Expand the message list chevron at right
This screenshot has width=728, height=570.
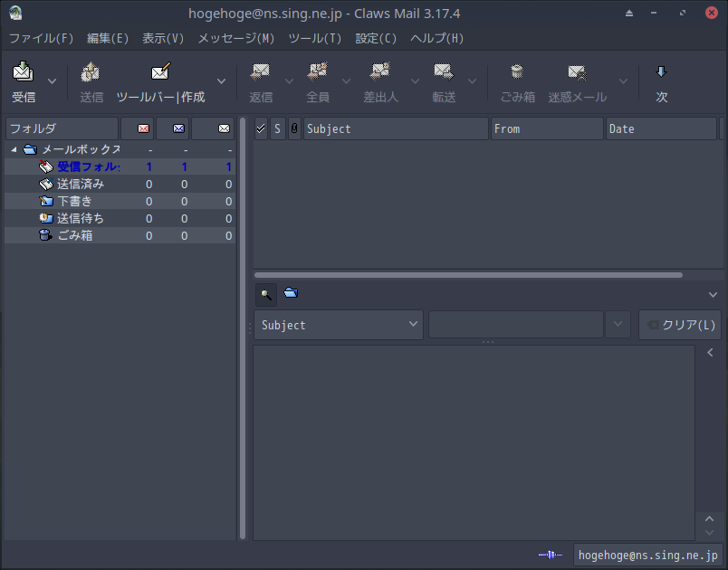point(714,295)
